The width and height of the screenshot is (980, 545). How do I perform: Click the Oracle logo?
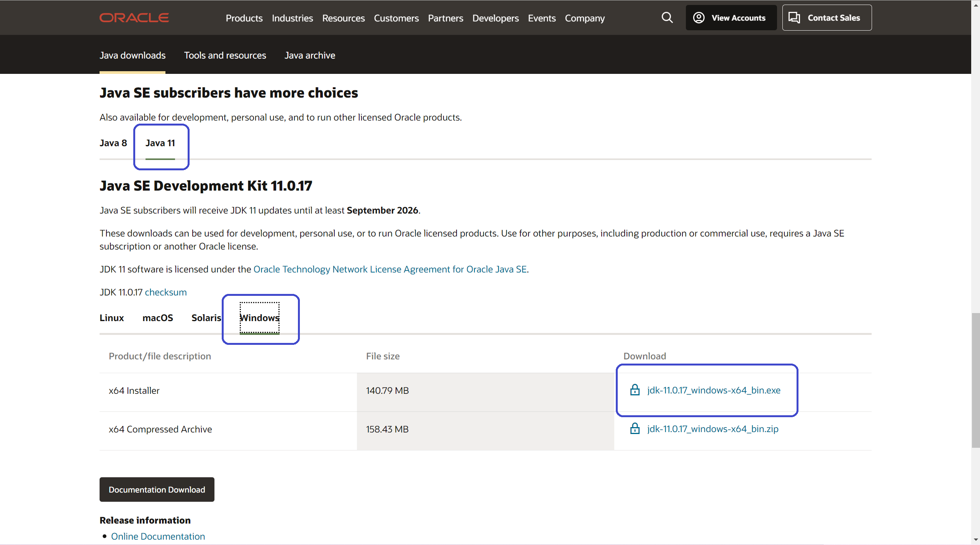(134, 18)
